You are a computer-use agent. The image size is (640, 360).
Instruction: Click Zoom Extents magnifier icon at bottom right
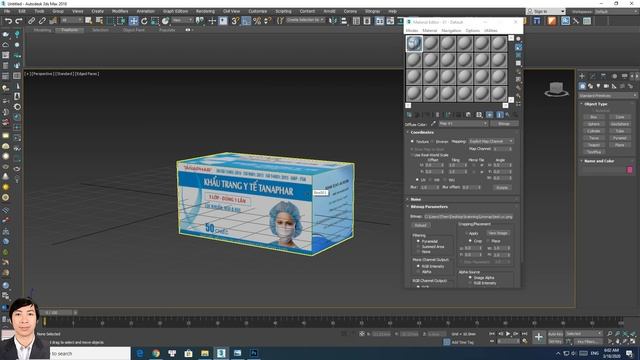tap(626, 334)
